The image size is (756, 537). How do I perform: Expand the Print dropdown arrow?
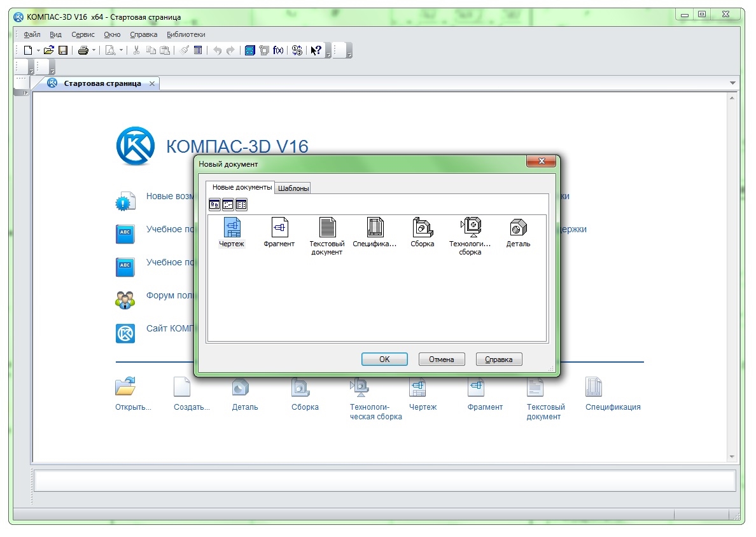tap(94, 50)
